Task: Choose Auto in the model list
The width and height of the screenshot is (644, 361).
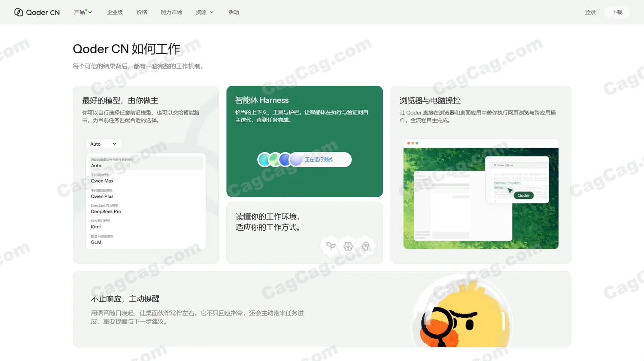Action: click(x=146, y=163)
